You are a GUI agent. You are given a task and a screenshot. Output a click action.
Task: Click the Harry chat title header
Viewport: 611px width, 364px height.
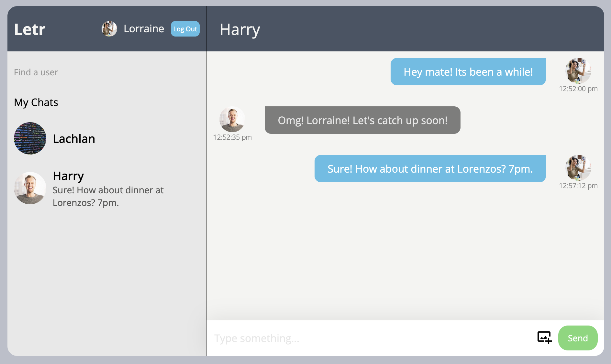(240, 29)
